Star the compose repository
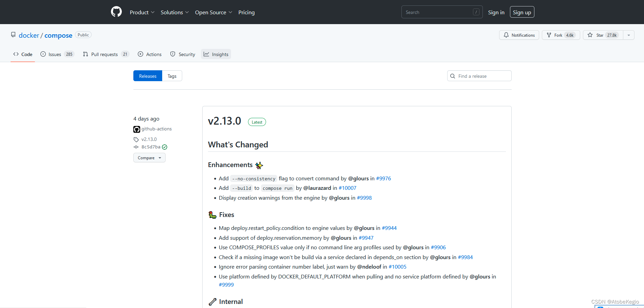The width and height of the screenshot is (644, 308). (603, 35)
